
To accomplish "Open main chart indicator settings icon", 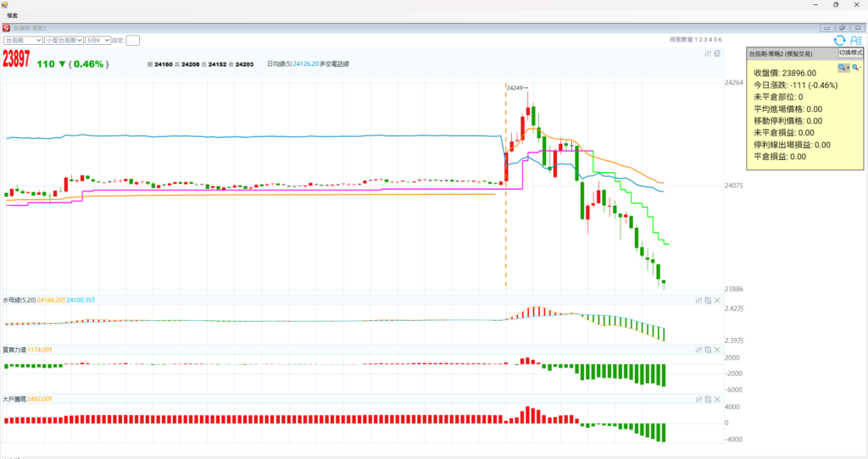I will (x=708, y=54).
